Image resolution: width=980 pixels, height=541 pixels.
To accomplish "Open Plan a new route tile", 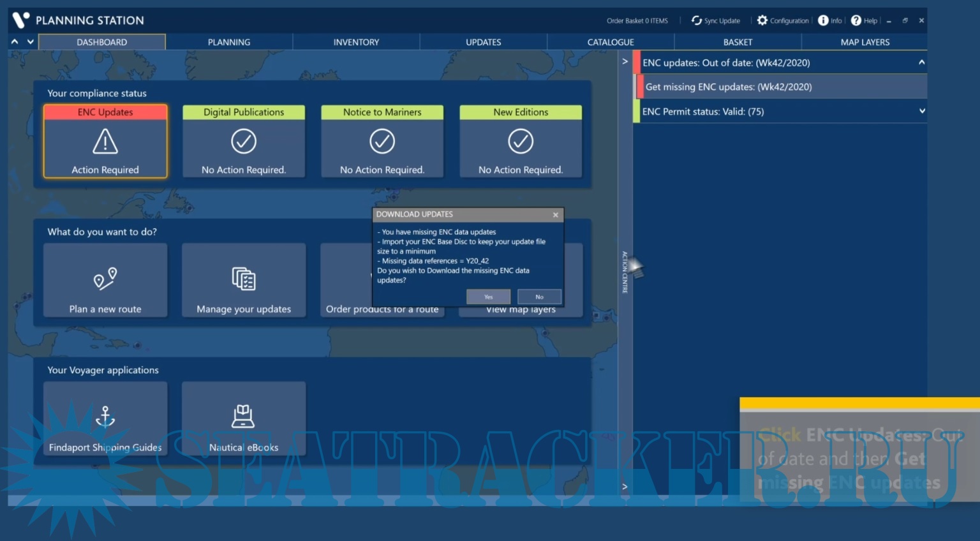I will pos(105,281).
